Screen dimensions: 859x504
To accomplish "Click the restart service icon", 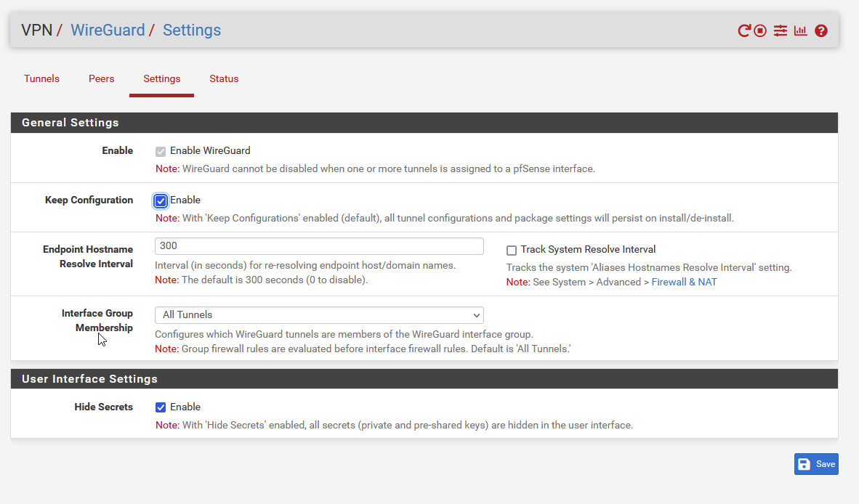I will pos(743,31).
